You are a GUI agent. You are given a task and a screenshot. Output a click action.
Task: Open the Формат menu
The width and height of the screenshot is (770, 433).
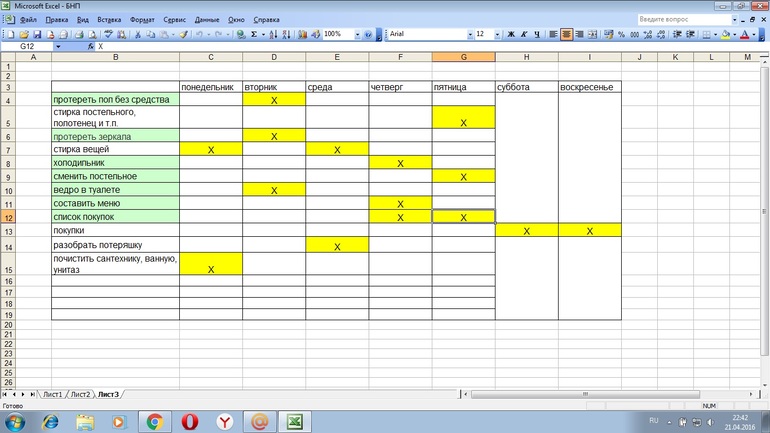[142, 19]
